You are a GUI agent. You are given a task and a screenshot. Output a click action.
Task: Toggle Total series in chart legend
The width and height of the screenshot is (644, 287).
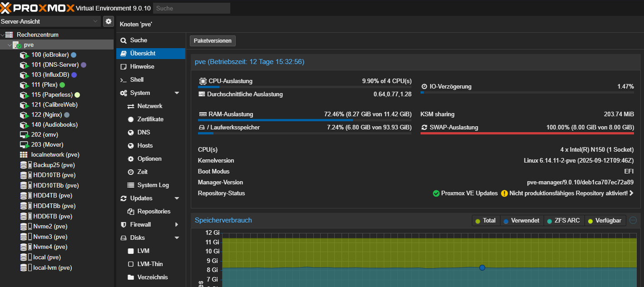[485, 221]
